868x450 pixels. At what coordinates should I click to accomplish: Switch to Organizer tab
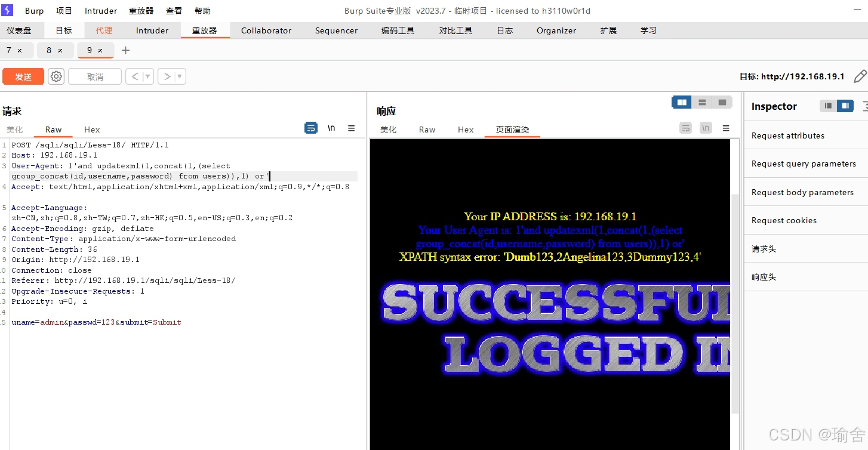click(x=556, y=30)
